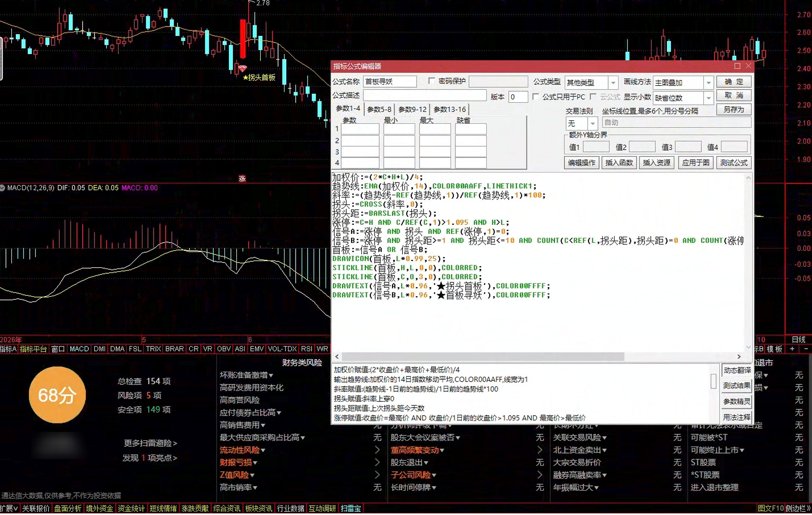The width and height of the screenshot is (812, 515).
Task: Open the 更多扫雷避险 link
Action: (150, 443)
